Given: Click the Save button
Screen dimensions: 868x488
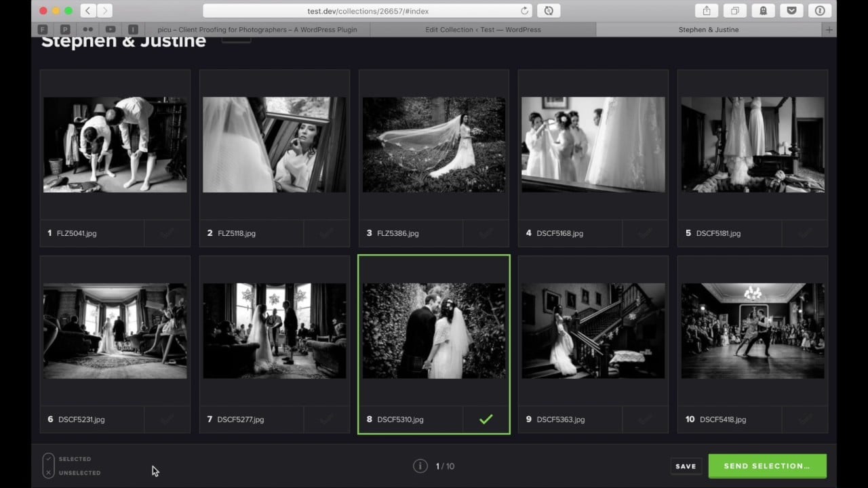Looking at the screenshot, I should point(686,466).
